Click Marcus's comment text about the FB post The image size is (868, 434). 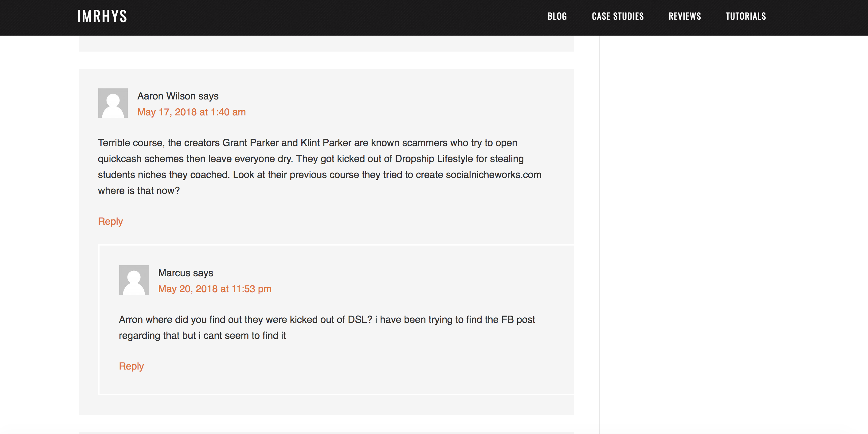coord(327,327)
